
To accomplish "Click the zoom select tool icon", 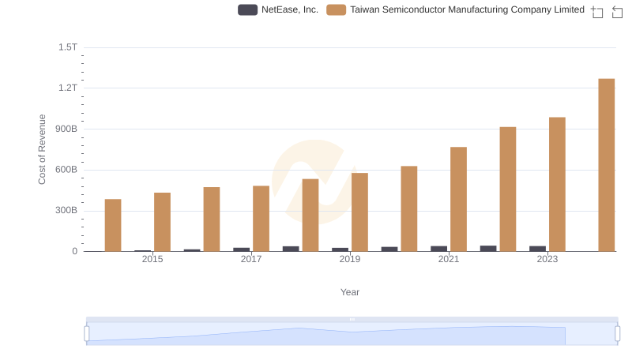I will point(597,12).
